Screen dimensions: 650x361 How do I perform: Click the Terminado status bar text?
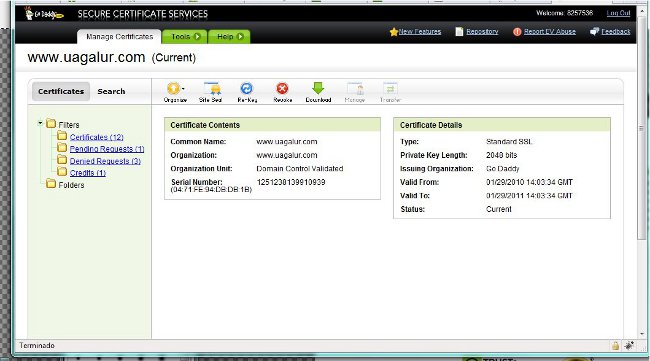37,345
